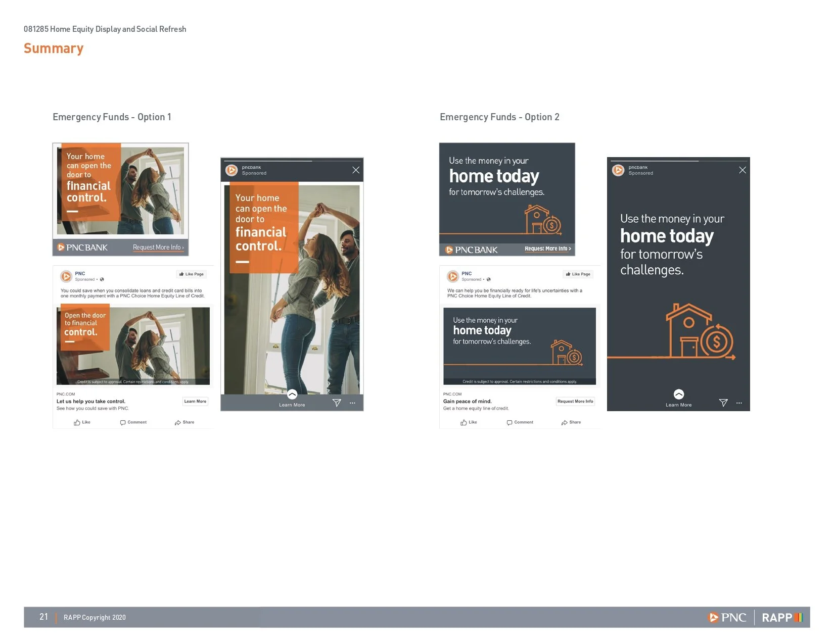Open more options in Option 2 story
Screen dimensions: 834x644
point(739,403)
